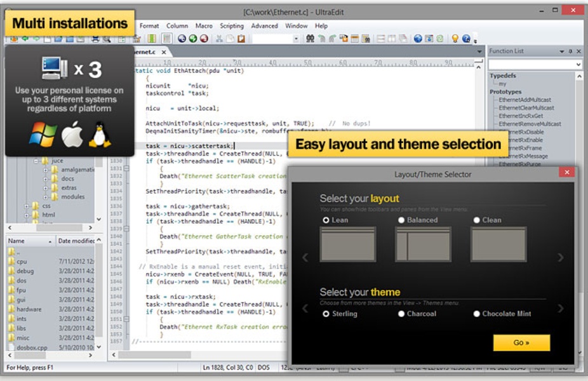
Task: Close the Function List panel
Action: [x=579, y=51]
